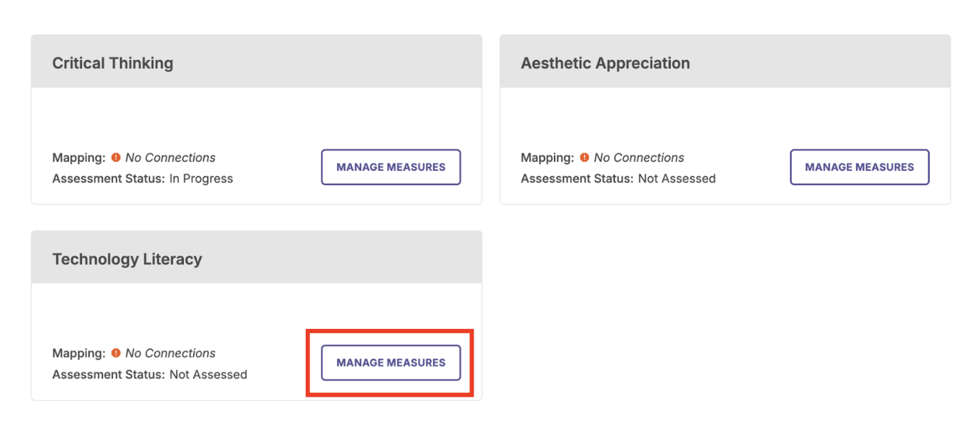Click No Connections text in Aesthetic Appreciation

pos(639,158)
